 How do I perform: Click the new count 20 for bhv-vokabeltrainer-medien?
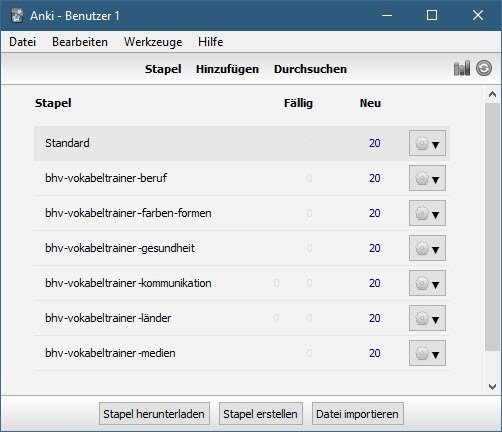[x=375, y=353]
